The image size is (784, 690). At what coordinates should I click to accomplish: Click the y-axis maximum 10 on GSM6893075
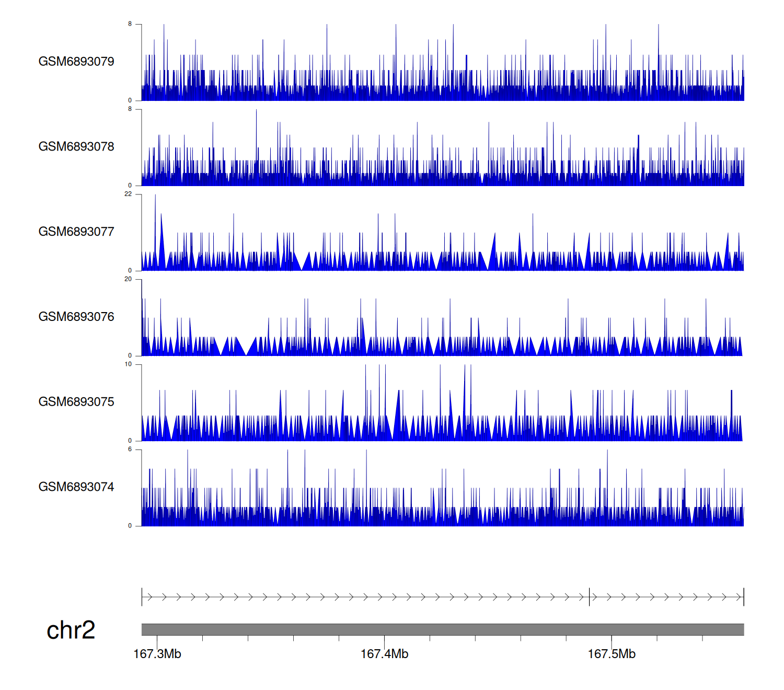(x=128, y=364)
